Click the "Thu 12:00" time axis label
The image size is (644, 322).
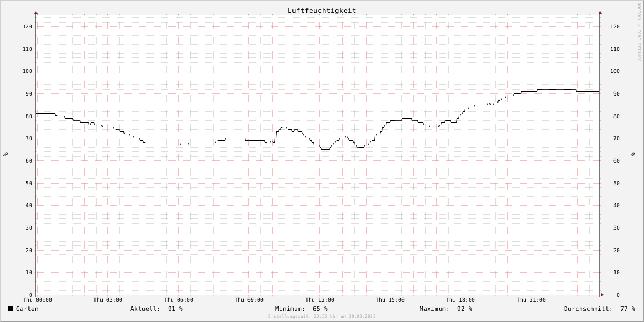320,300
